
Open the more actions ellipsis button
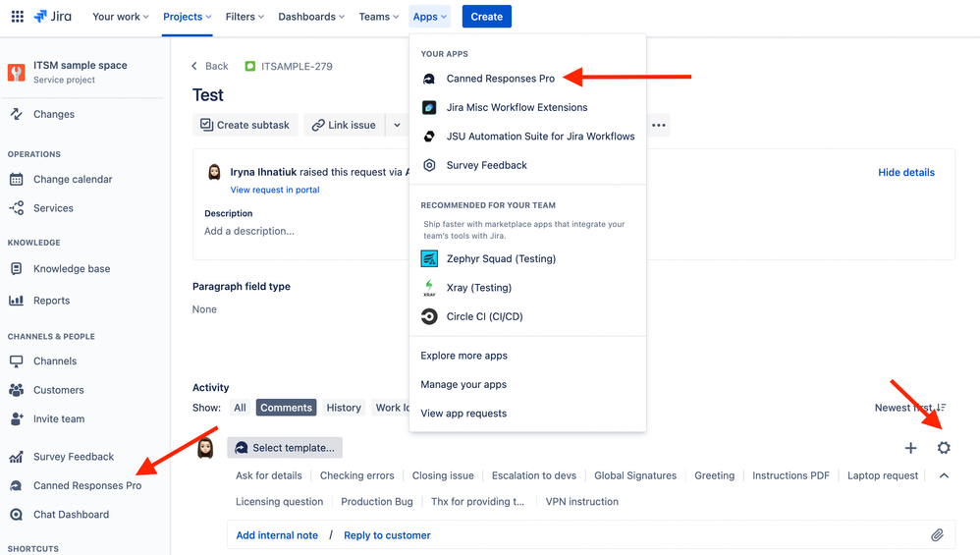[x=659, y=125]
